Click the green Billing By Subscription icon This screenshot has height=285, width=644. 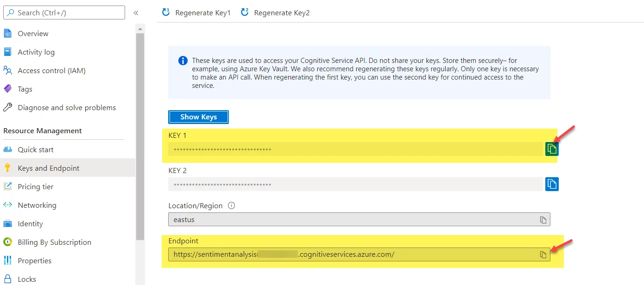pos(7,242)
